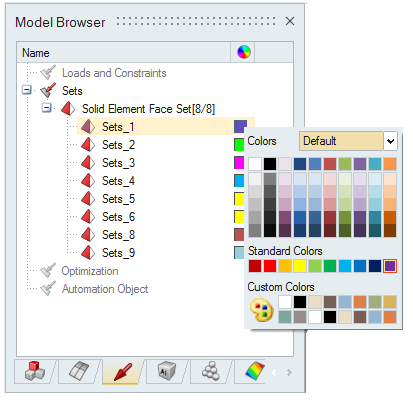Switch to the red cubes assembly tab

[34, 371]
